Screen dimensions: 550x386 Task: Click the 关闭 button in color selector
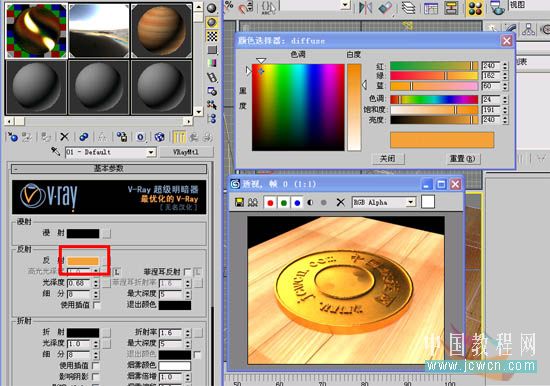[x=388, y=159]
